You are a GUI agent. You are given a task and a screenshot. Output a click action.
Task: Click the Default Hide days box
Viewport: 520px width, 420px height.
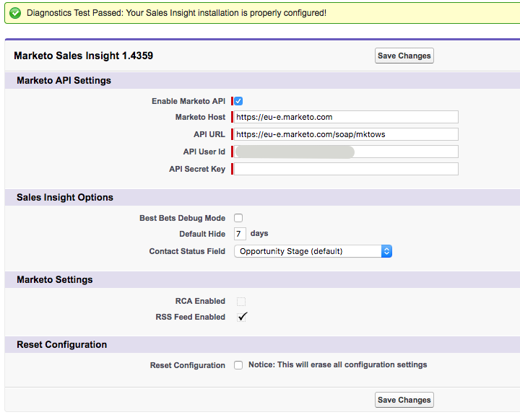(240, 234)
